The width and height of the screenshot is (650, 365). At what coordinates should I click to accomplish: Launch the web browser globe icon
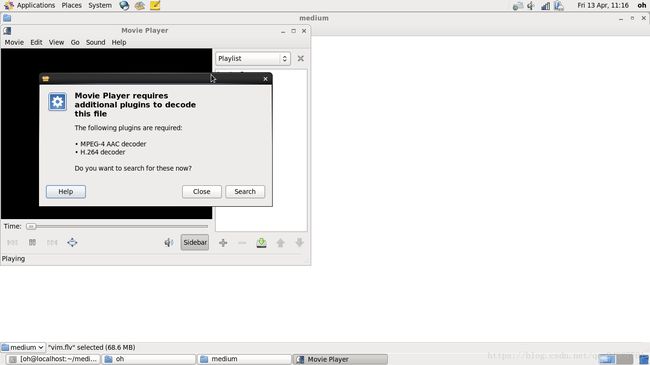click(x=124, y=5)
